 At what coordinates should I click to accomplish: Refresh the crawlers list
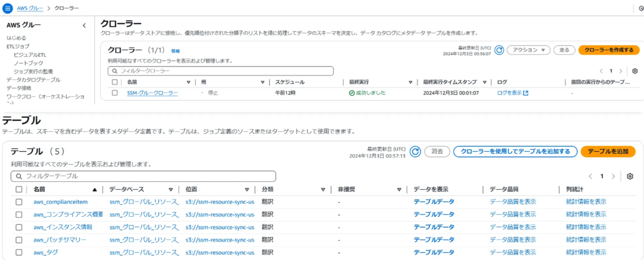(499, 50)
